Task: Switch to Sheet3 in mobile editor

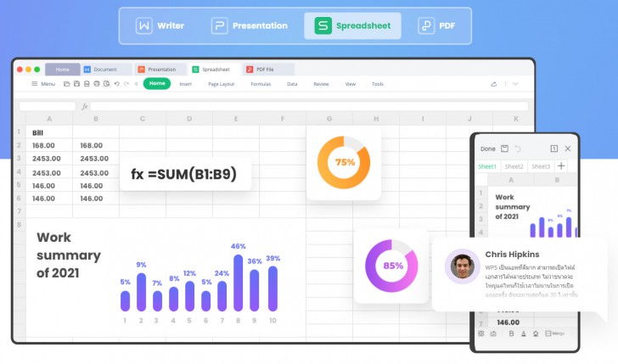Action: pos(541,166)
